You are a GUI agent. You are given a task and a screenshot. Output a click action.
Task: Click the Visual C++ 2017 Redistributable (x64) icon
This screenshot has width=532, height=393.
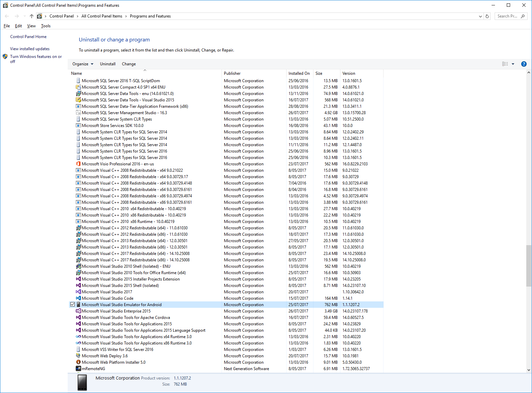pyautogui.click(x=78, y=254)
